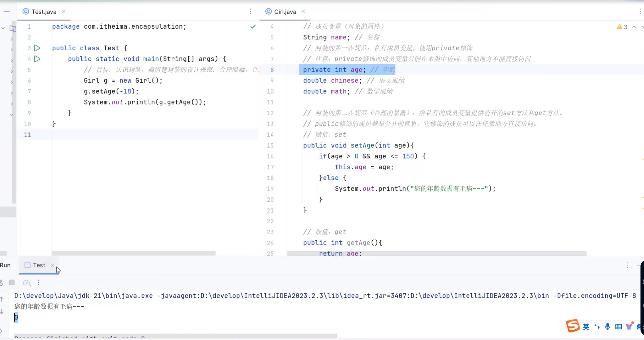The image size is (644, 340).
Task: Open the Test.java tab options menu
Action: pos(250,11)
